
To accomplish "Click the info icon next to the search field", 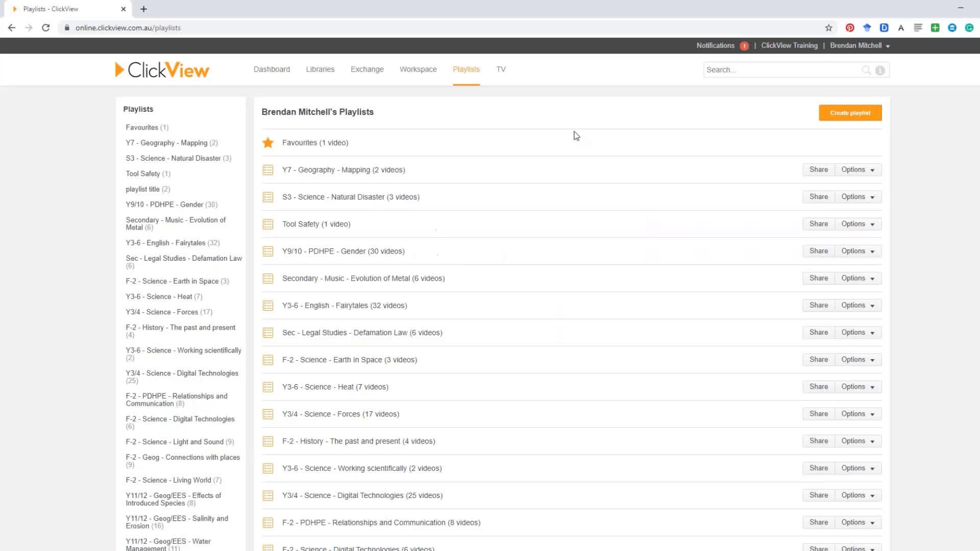I will tap(879, 70).
